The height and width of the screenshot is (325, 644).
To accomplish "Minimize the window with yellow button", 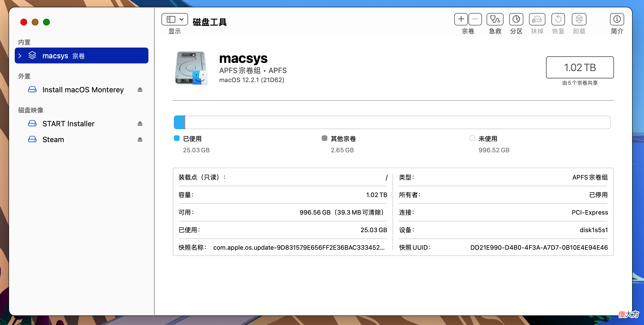I will tap(35, 22).
